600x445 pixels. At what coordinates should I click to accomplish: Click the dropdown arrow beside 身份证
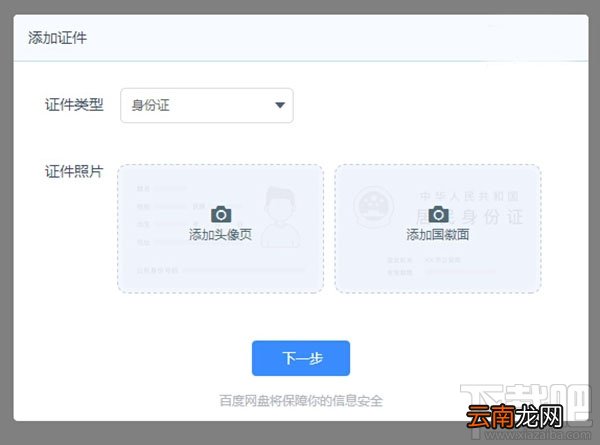pos(280,105)
